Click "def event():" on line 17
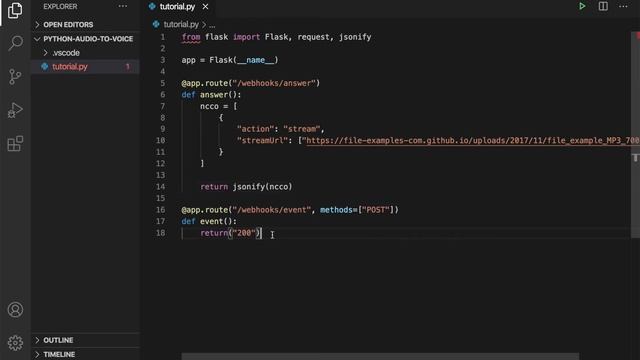 209,221
